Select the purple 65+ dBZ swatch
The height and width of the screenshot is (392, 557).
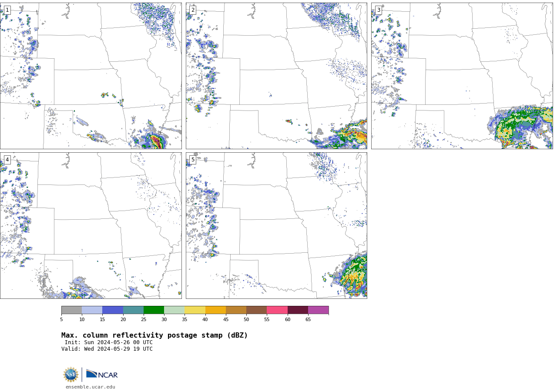[x=318, y=310]
